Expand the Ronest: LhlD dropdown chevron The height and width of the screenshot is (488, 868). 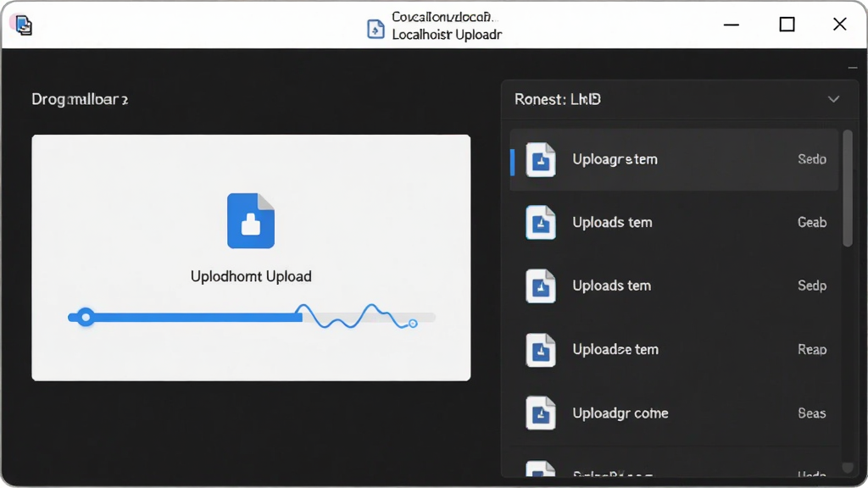(x=834, y=100)
